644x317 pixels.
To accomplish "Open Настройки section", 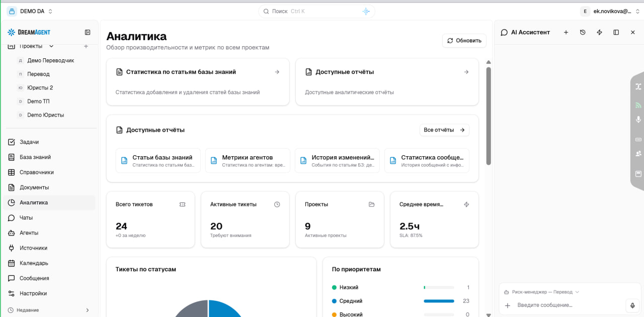I will tap(49, 293).
